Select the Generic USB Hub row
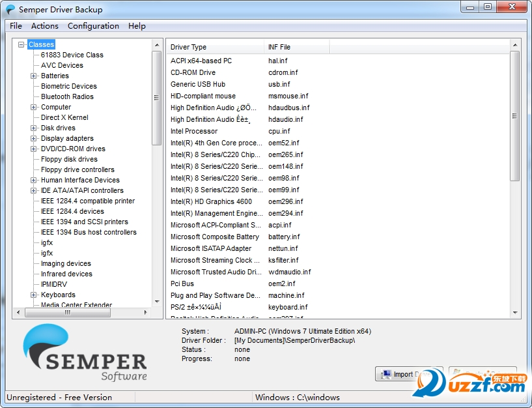The width and height of the screenshot is (532, 408). click(337, 84)
